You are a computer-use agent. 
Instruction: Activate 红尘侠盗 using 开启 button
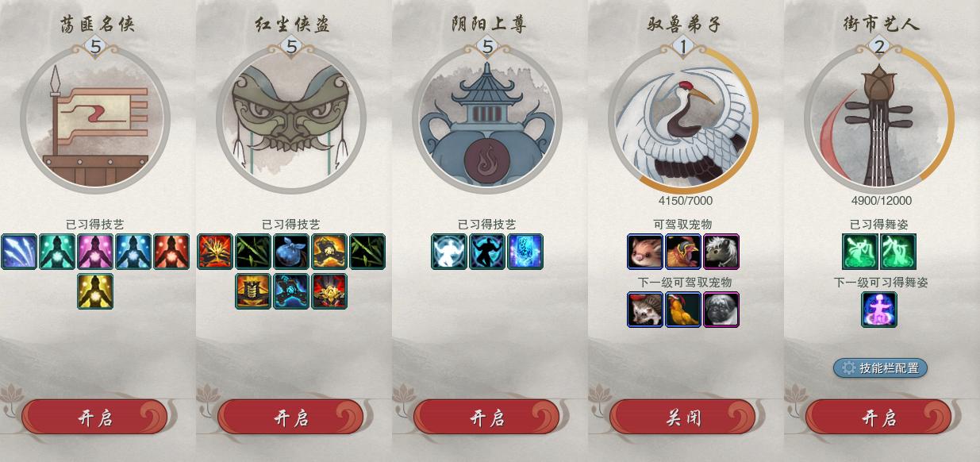pyautogui.click(x=290, y=418)
